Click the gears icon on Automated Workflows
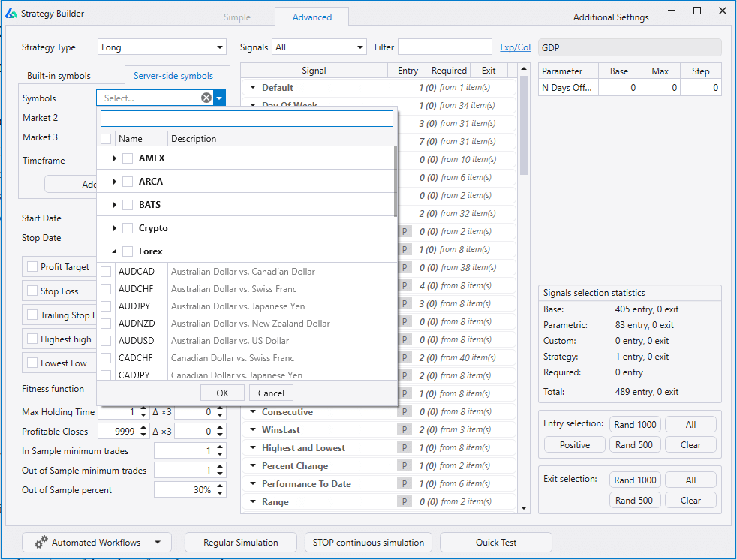Screen dimensions: 737x560 (x=41, y=543)
